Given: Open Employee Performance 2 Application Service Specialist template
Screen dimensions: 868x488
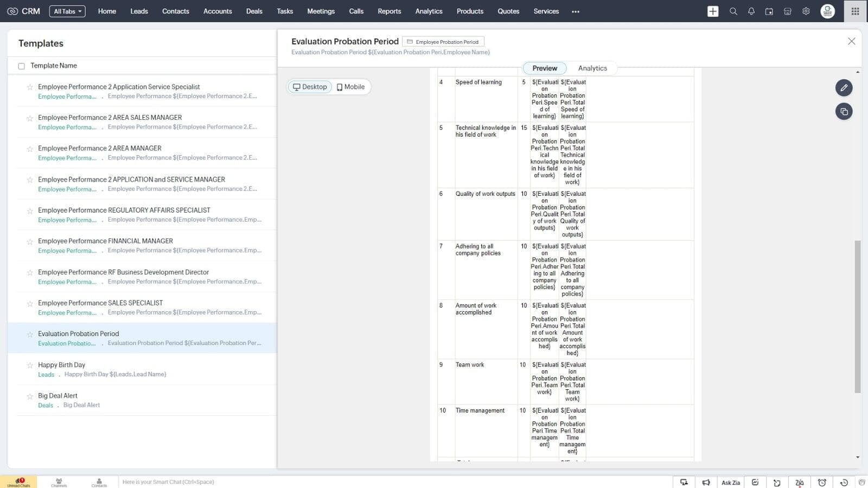Looking at the screenshot, I should [x=119, y=87].
